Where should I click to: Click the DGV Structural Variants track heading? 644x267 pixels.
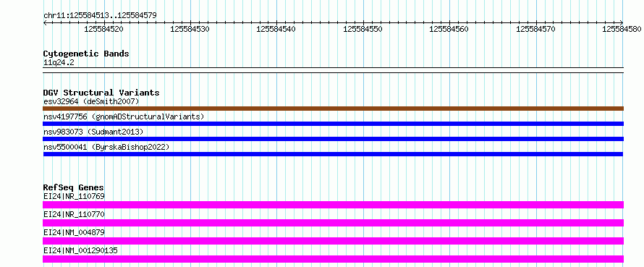click(x=101, y=93)
